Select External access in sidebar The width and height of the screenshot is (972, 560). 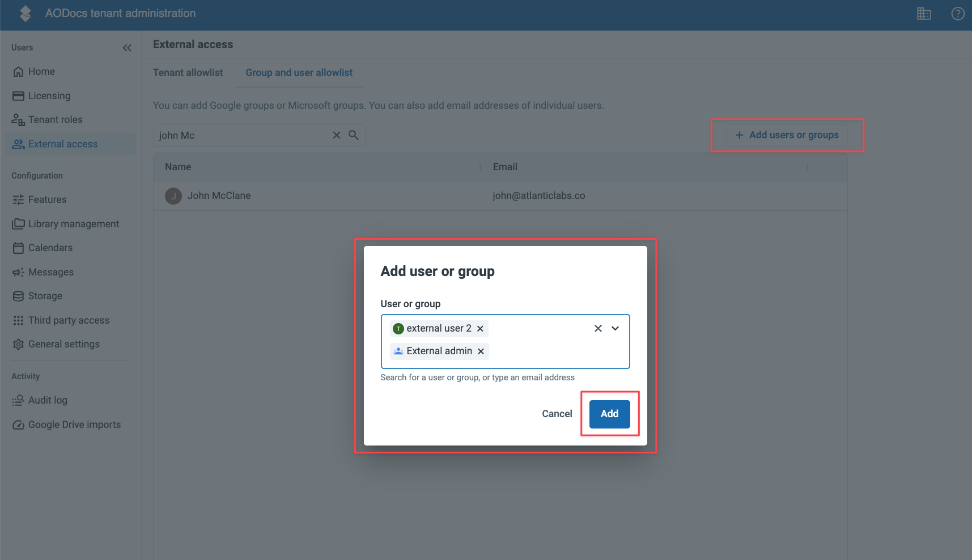click(70, 144)
